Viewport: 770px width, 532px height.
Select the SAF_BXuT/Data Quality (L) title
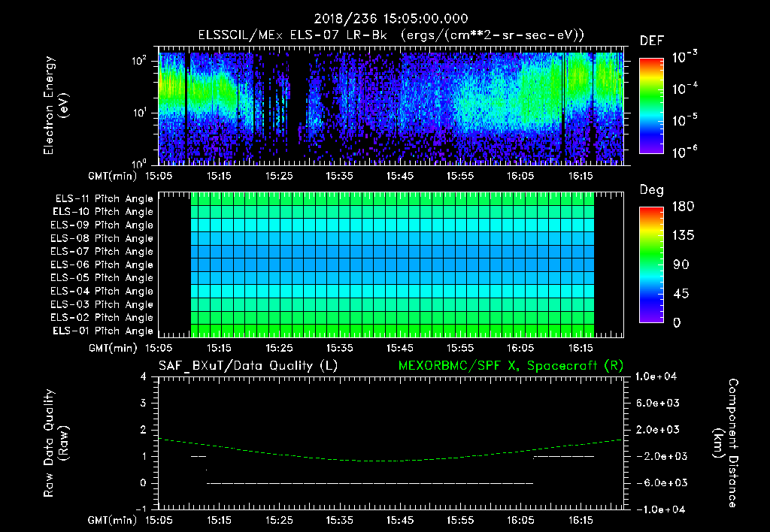(x=248, y=366)
